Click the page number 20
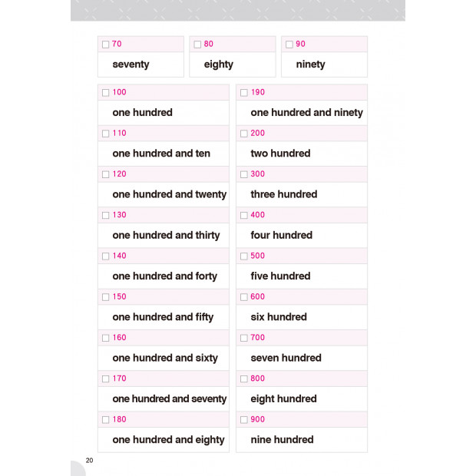Image resolution: width=476 pixels, height=476 pixels. click(x=89, y=460)
